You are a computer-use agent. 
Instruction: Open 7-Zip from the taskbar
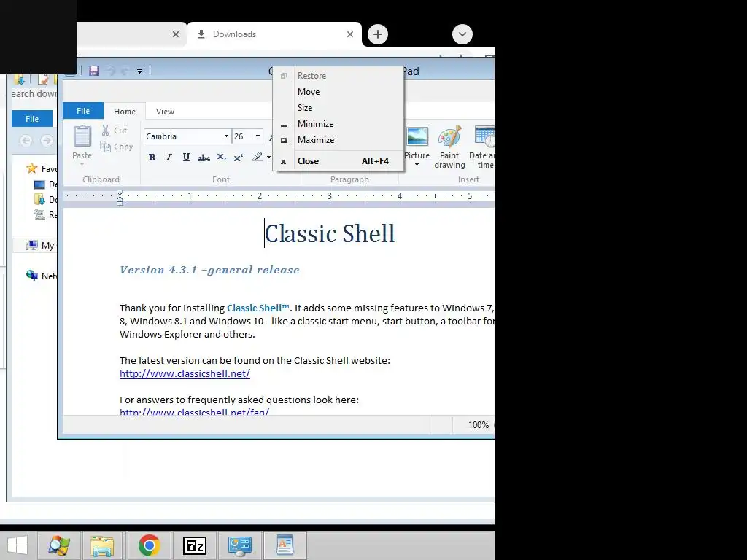click(194, 545)
